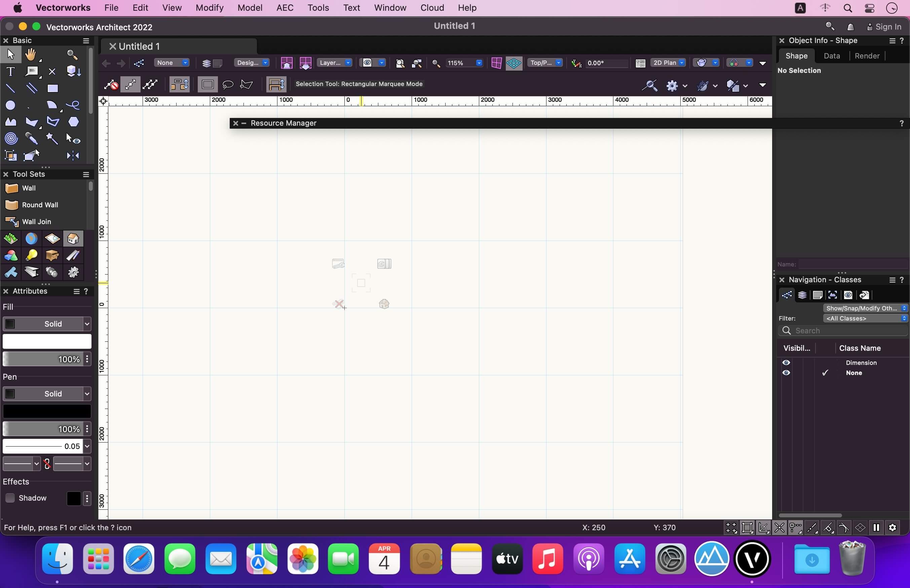Select the Text tool

pos(10,71)
